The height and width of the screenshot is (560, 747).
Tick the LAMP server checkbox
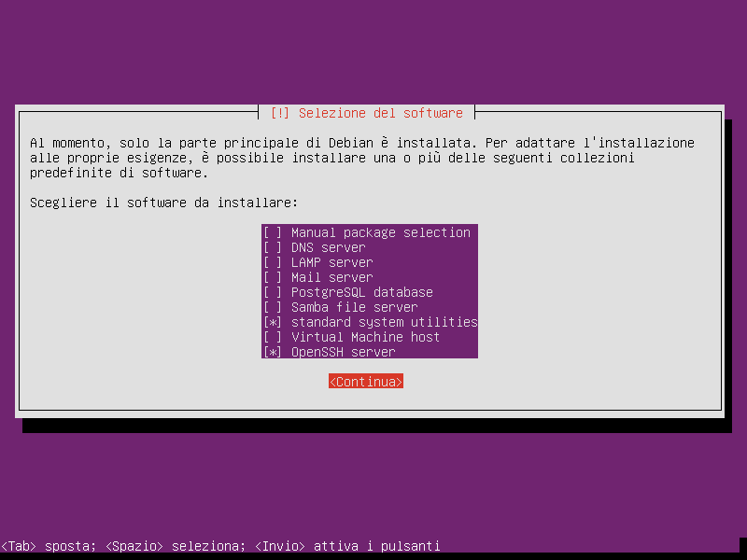[x=273, y=262]
